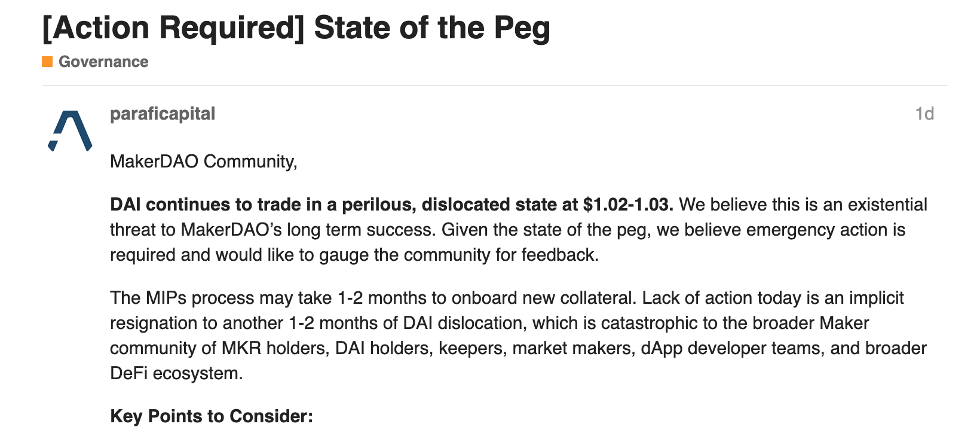980x445 pixels.
Task: Click the orange Governance category square
Action: (47, 62)
